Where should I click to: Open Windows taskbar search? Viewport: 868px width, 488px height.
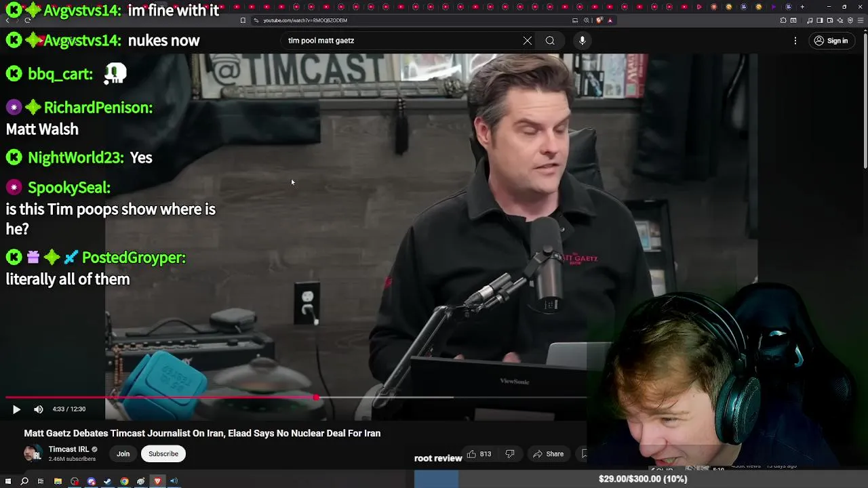click(x=24, y=481)
